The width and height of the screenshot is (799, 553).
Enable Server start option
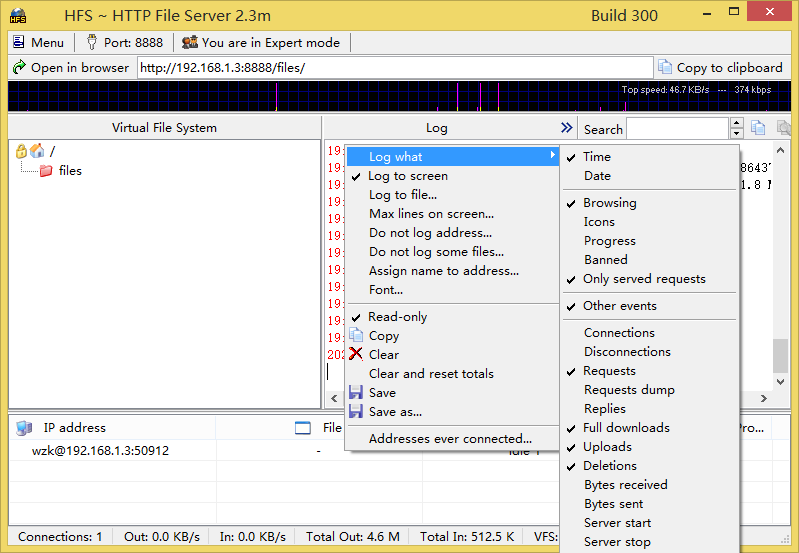coord(650,523)
